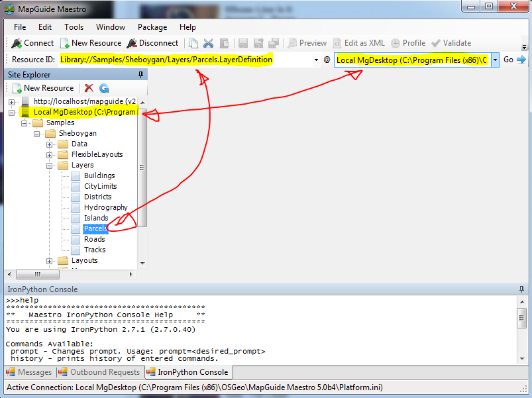Click New Resource in the main toolbar
This screenshot has height=398, width=532.
(x=91, y=43)
